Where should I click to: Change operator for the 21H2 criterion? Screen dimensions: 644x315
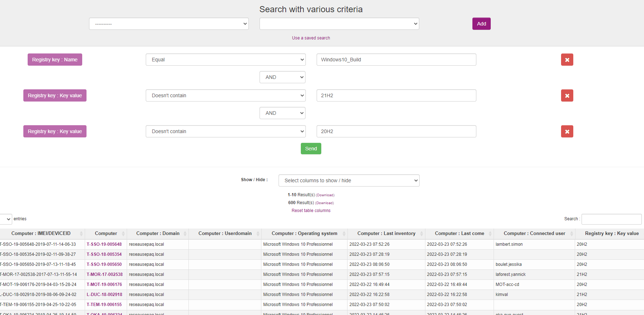point(225,95)
